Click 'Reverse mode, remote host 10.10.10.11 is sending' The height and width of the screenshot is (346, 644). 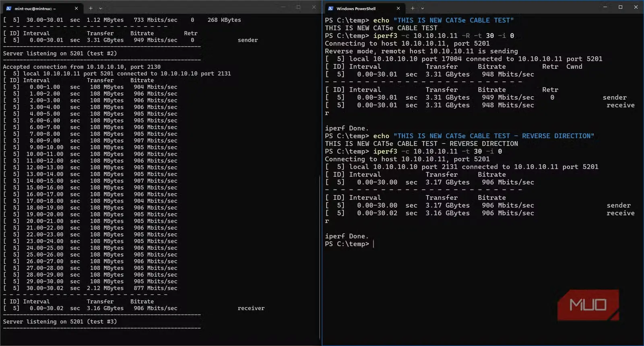pyautogui.click(x=421, y=51)
